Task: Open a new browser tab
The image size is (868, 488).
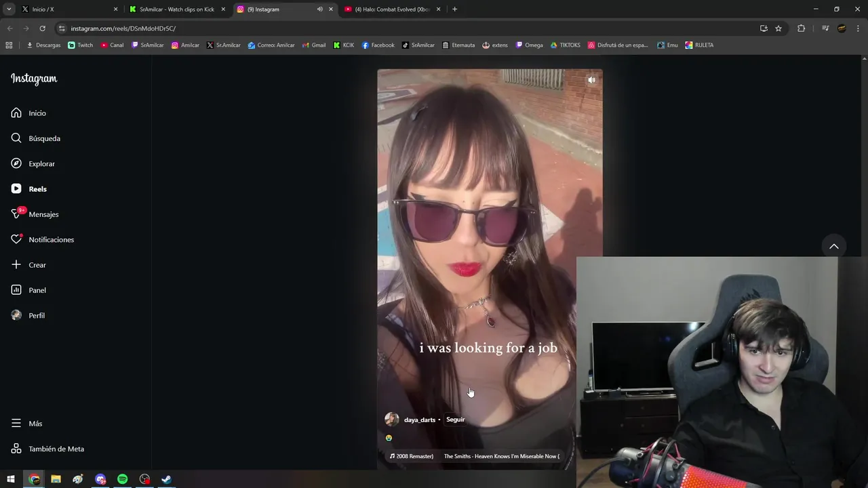Action: pos(454,9)
